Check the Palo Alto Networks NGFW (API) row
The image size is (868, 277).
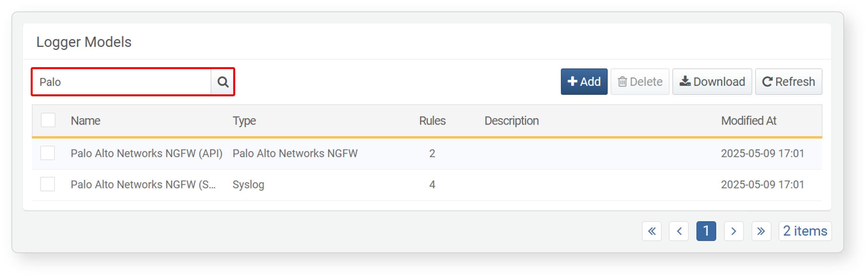47,153
